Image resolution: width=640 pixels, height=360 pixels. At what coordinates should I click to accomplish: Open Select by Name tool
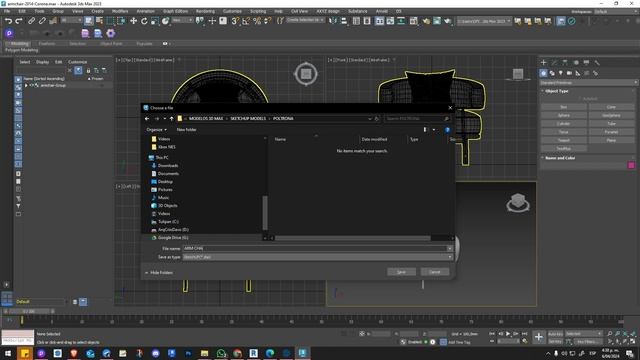pyautogui.click(x=99, y=21)
